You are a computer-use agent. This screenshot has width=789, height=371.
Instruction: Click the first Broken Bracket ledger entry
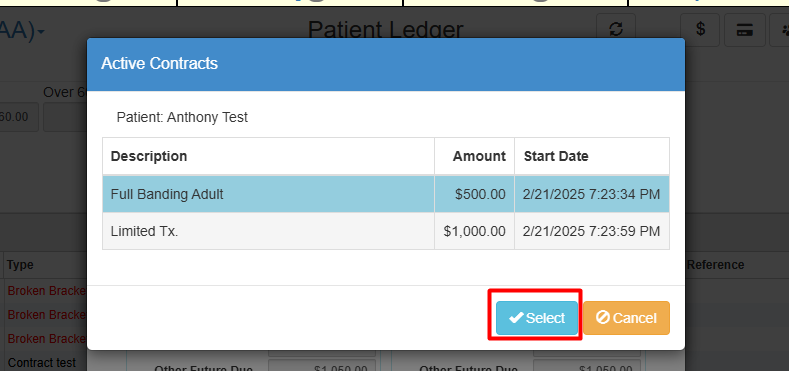pos(47,290)
